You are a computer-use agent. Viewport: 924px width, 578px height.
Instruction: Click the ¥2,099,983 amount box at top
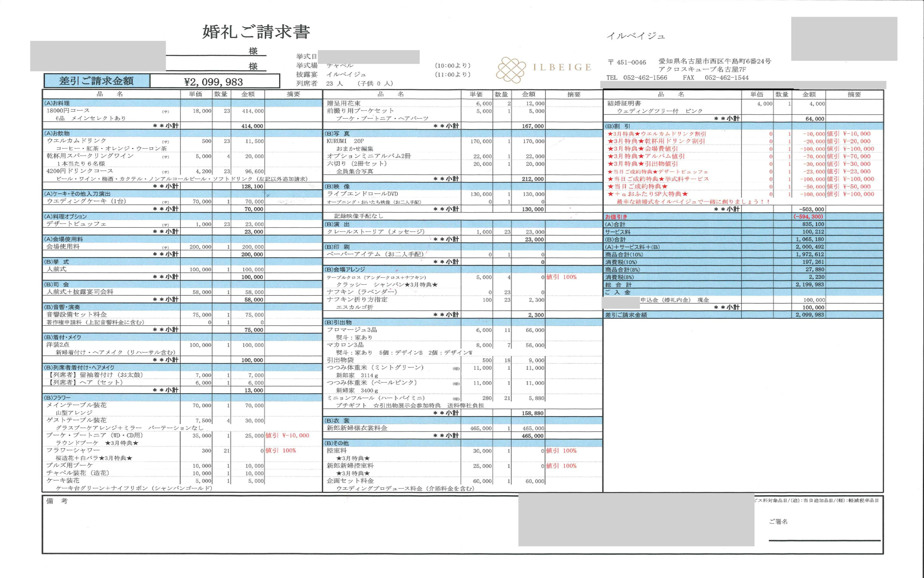214,82
